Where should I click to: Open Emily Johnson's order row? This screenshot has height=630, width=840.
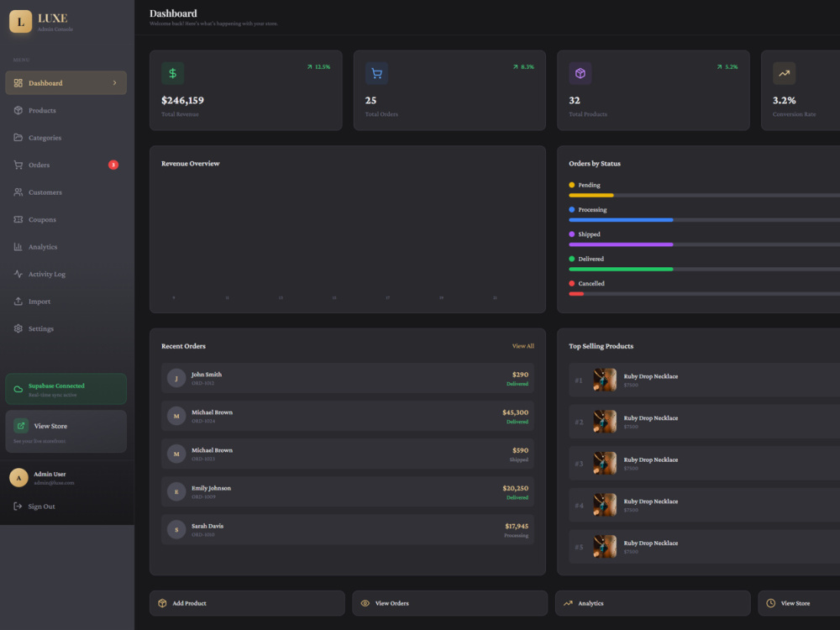click(348, 491)
